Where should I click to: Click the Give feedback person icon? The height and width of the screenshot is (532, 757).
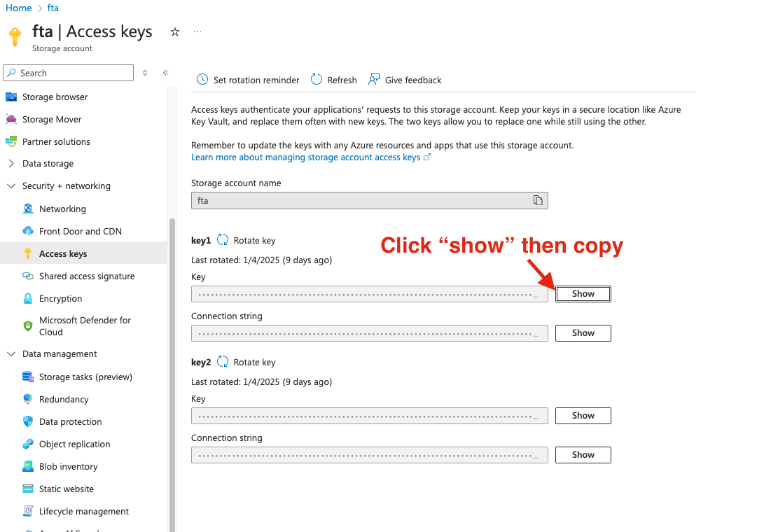tap(374, 79)
